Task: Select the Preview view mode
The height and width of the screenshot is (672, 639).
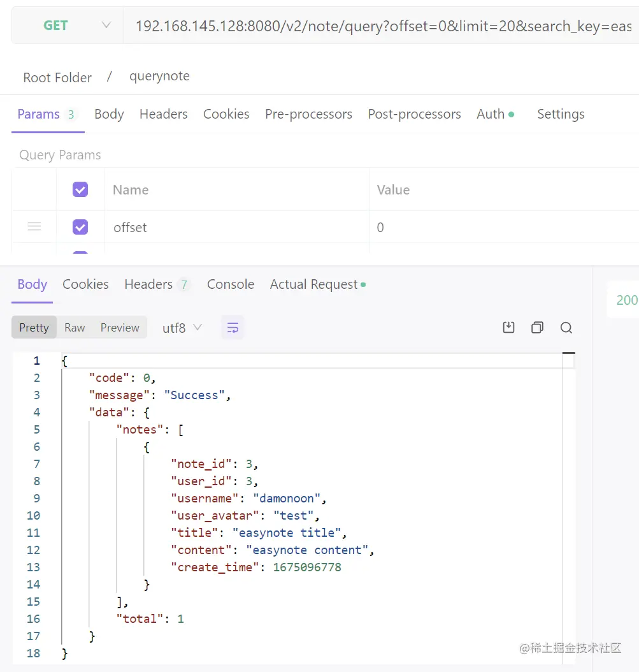Action: pos(120,328)
